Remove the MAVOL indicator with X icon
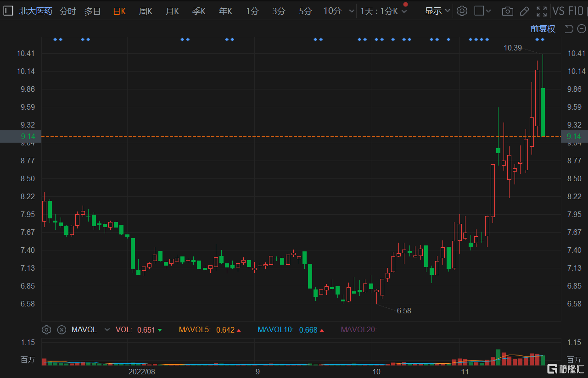 tap(62, 329)
